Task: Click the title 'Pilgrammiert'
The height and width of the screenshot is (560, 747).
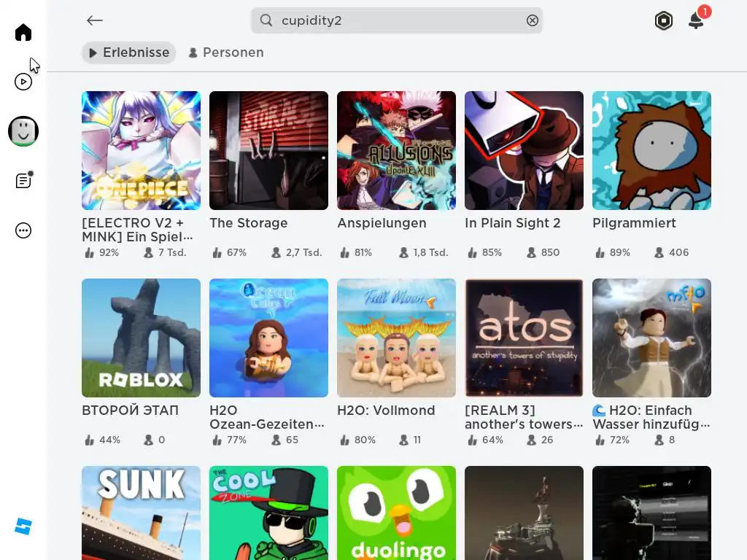Action: tap(634, 223)
